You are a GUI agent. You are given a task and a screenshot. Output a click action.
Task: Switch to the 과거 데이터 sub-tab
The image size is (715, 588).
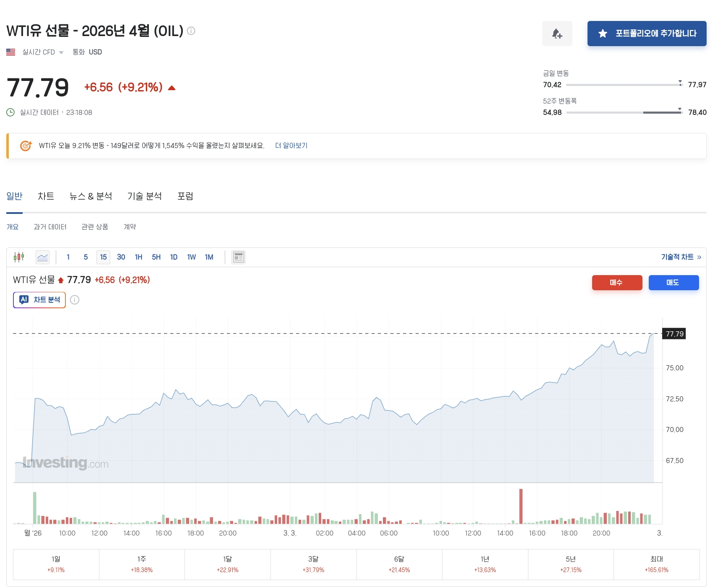(50, 227)
